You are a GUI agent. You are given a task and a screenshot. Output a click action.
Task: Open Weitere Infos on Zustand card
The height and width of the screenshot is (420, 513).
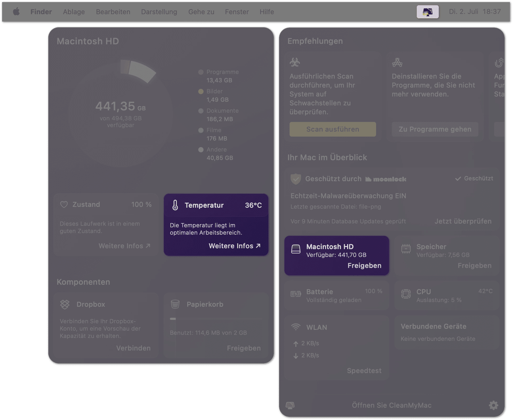[124, 246]
